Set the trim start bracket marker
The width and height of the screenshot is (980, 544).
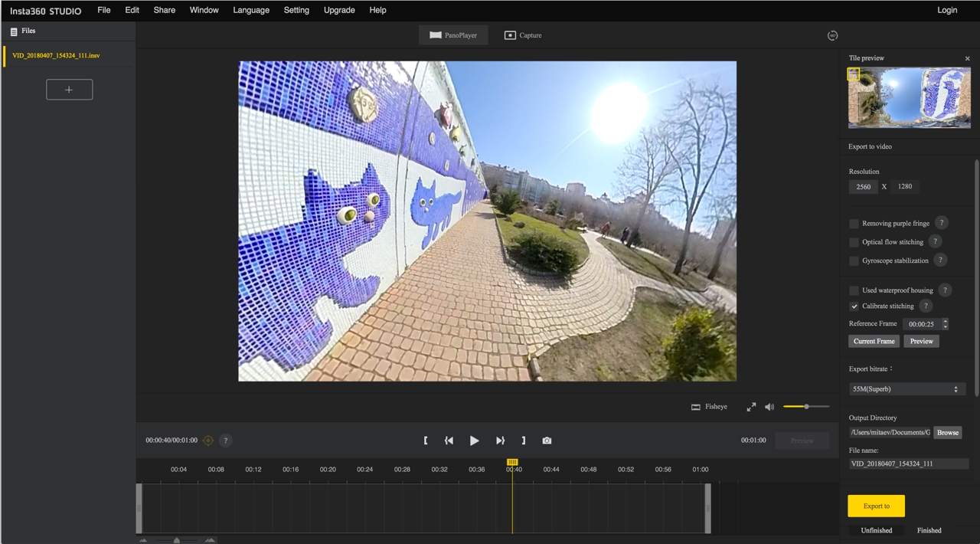coord(426,441)
